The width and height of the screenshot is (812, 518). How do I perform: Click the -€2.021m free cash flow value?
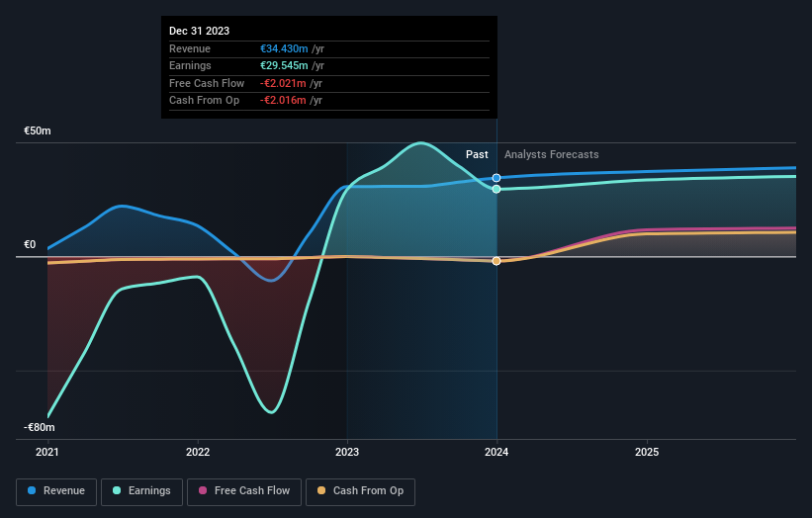point(283,83)
